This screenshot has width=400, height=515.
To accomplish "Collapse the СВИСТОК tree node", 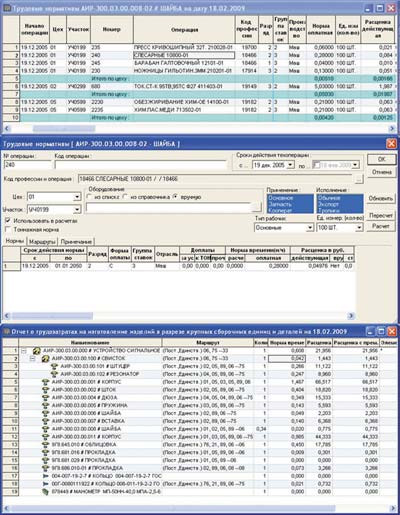I will tap(32, 359).
